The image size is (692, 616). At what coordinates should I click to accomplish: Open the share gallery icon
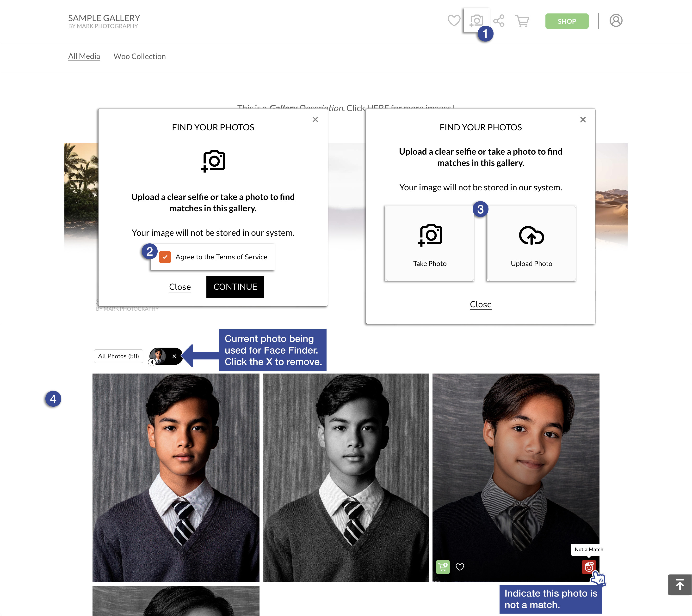coord(499,21)
